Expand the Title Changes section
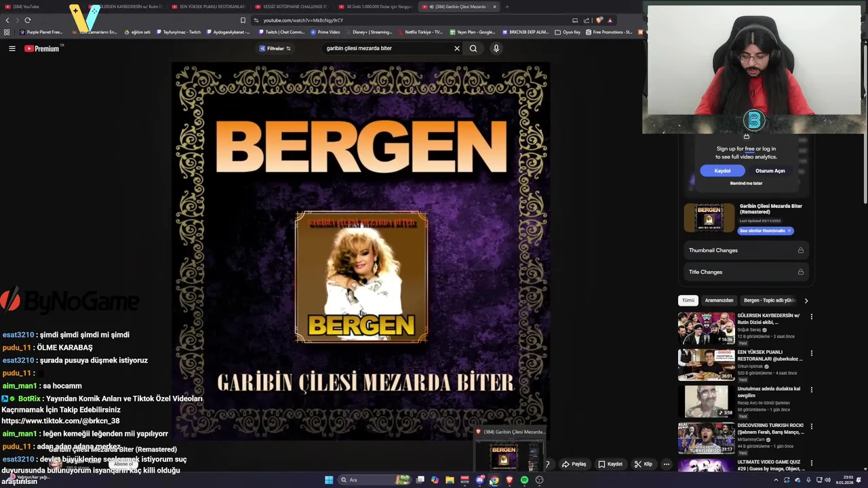Image resolution: width=868 pixels, height=488 pixels. coord(746,272)
